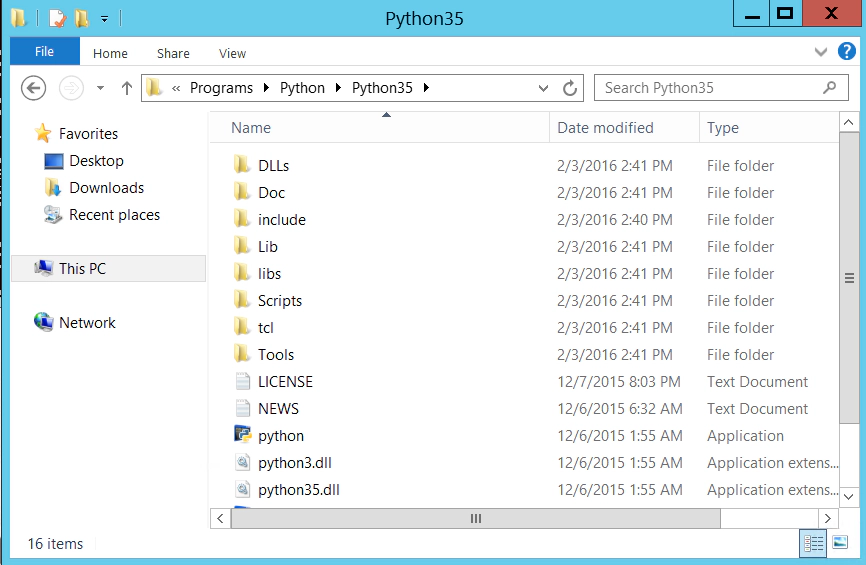Click the horizontal scrollbar left arrow
Viewport: 866px width, 565px height.
pyautogui.click(x=220, y=519)
